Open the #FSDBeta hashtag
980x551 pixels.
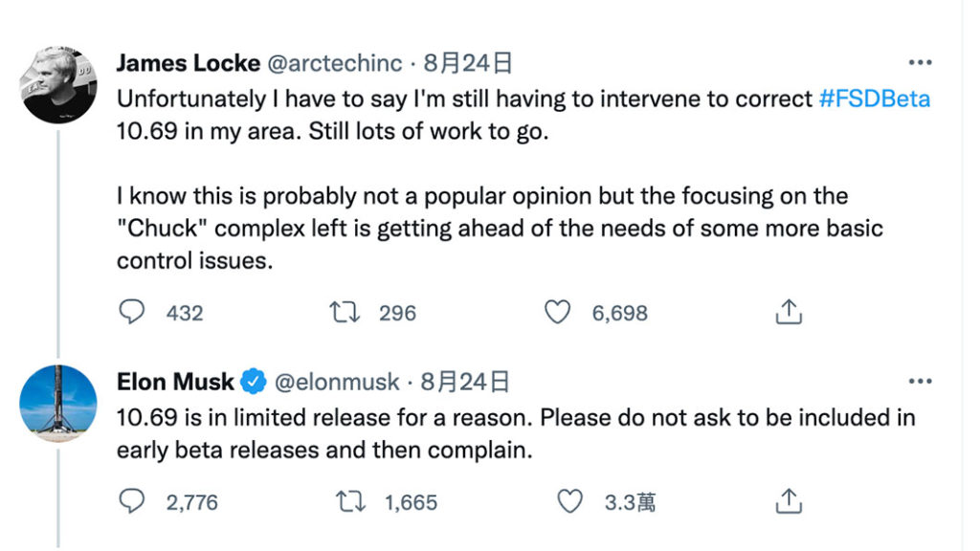[875, 99]
